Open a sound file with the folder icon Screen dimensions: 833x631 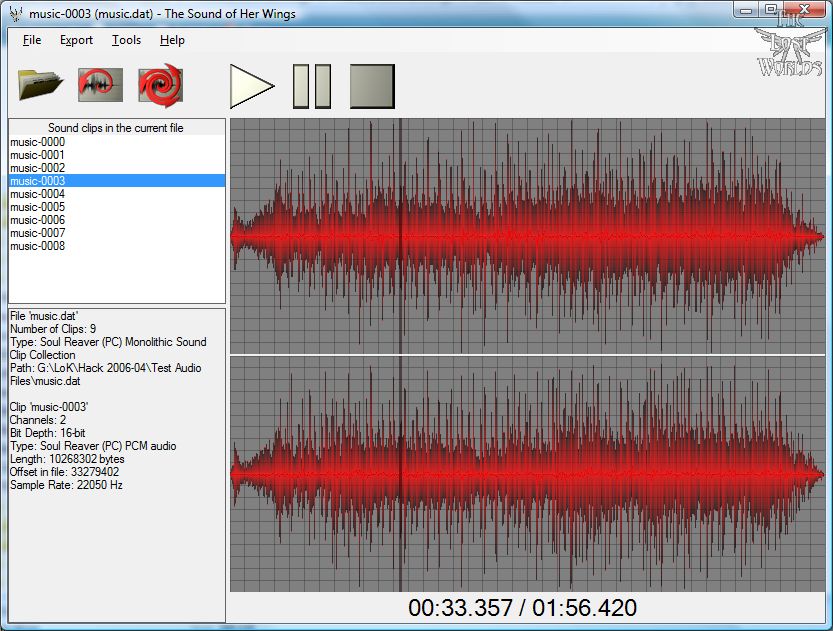[40, 85]
